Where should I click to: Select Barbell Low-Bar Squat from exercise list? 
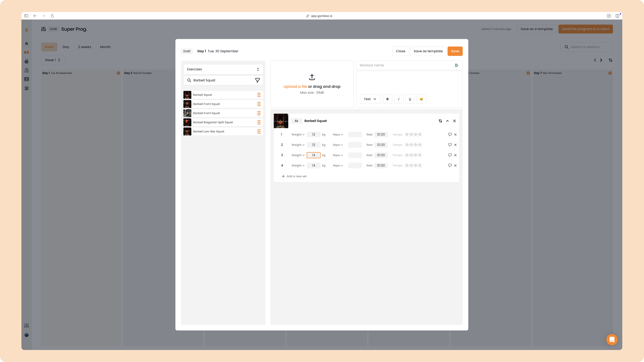pos(223,132)
